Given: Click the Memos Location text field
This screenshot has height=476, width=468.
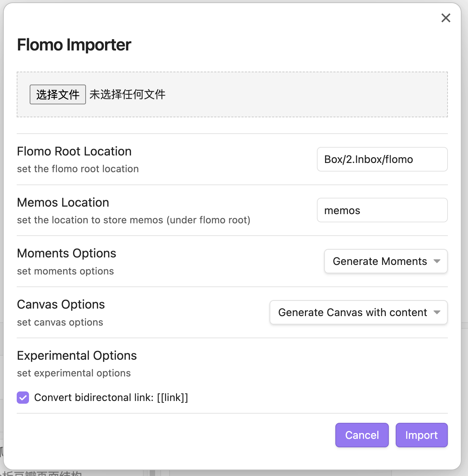Looking at the screenshot, I should [382, 210].
